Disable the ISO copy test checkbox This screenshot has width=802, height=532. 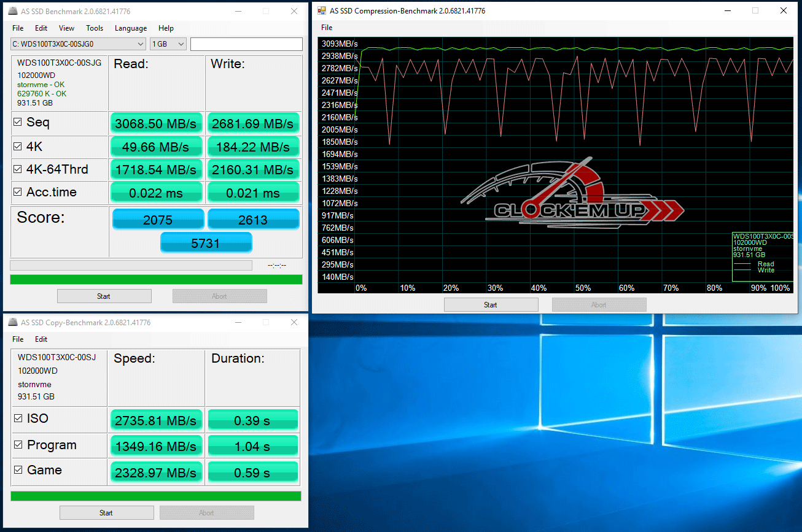[x=18, y=418]
